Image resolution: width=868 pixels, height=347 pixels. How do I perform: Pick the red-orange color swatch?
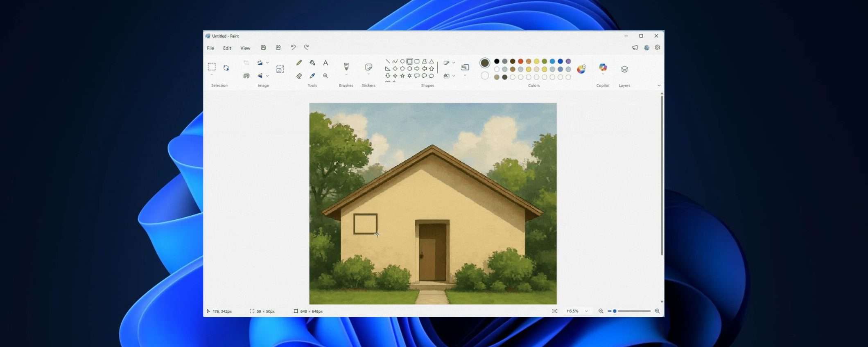click(x=520, y=61)
